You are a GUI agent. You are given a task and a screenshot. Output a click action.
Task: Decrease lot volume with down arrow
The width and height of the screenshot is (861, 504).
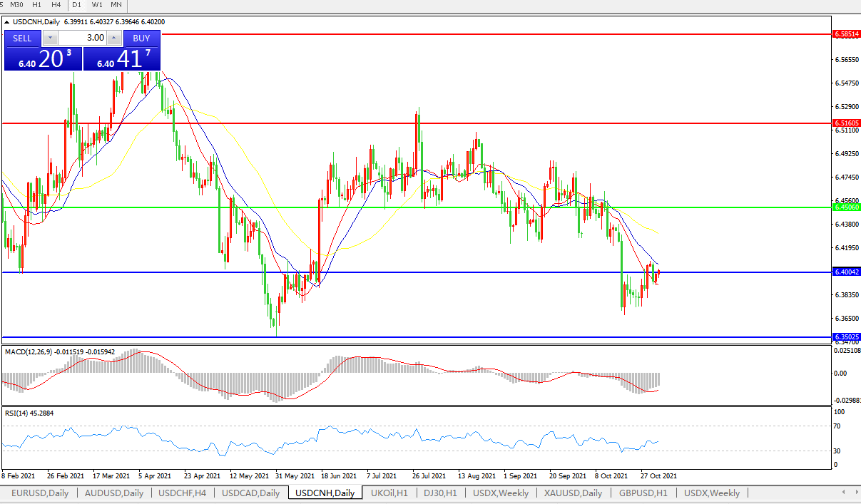tap(50, 38)
